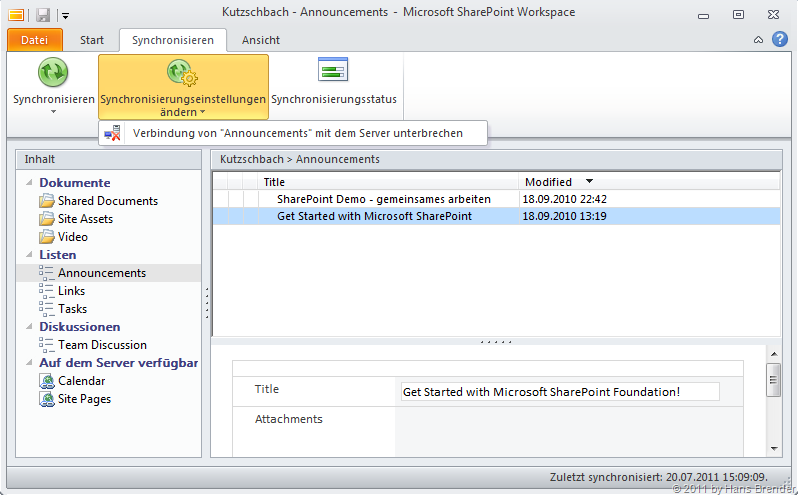Open the Video folder

[72, 237]
